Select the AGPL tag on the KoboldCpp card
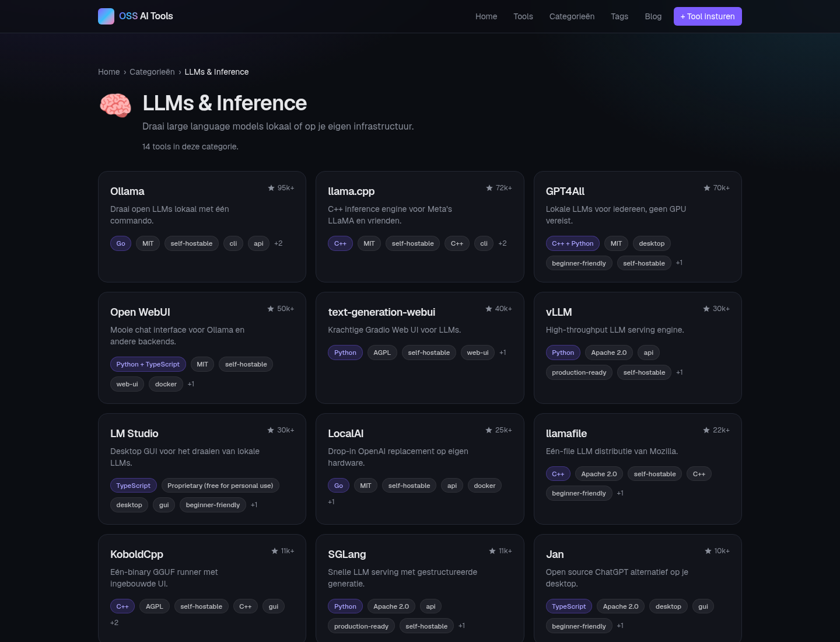 point(155,606)
